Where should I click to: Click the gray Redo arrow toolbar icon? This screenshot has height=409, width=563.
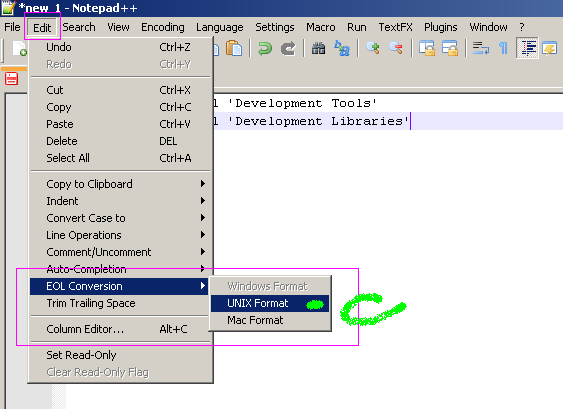click(x=288, y=48)
